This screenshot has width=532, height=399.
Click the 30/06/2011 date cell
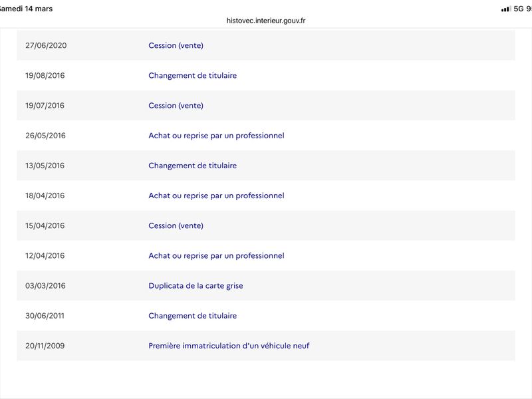[x=45, y=316]
